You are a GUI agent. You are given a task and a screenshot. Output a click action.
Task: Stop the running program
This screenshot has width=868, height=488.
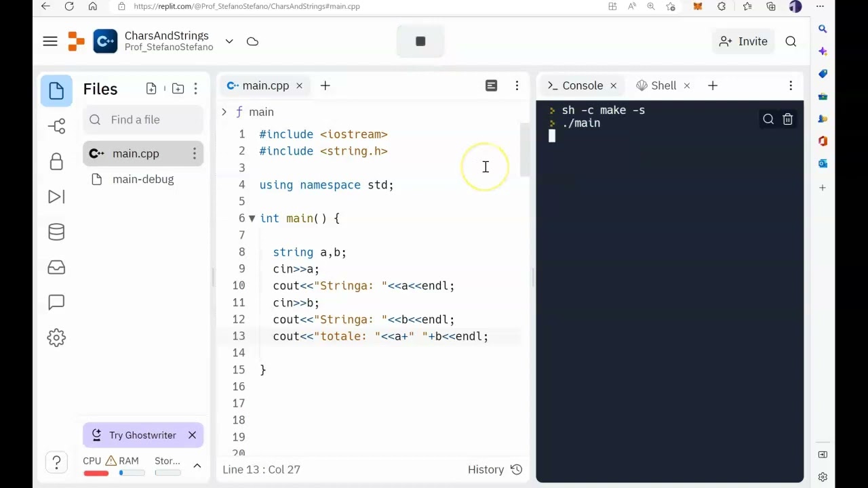coord(420,41)
